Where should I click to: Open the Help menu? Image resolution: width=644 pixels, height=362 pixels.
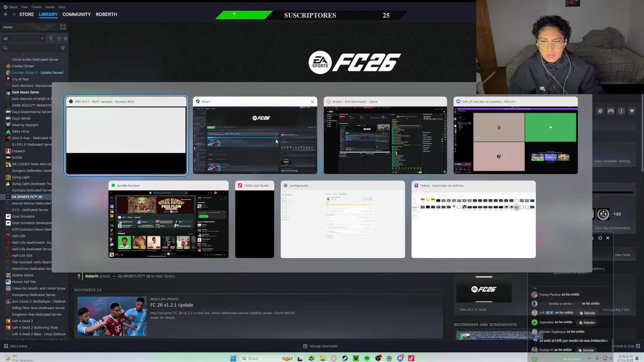click(61, 7)
